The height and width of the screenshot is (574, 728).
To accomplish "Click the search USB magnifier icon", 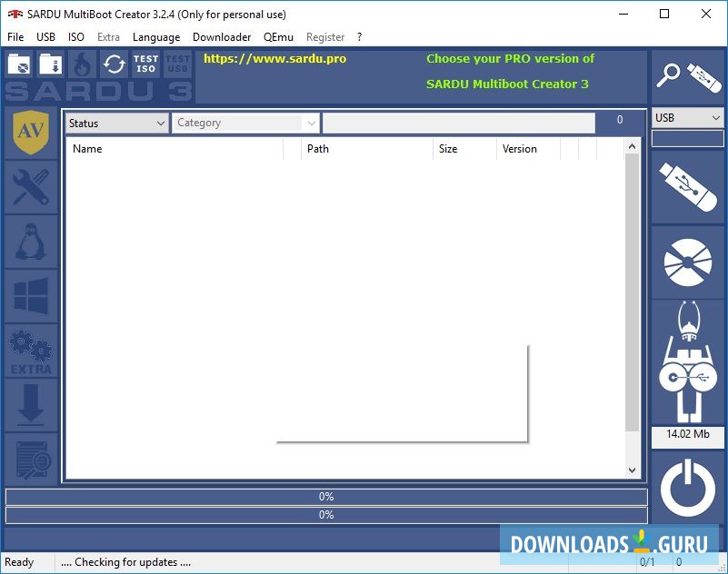I will click(x=688, y=77).
